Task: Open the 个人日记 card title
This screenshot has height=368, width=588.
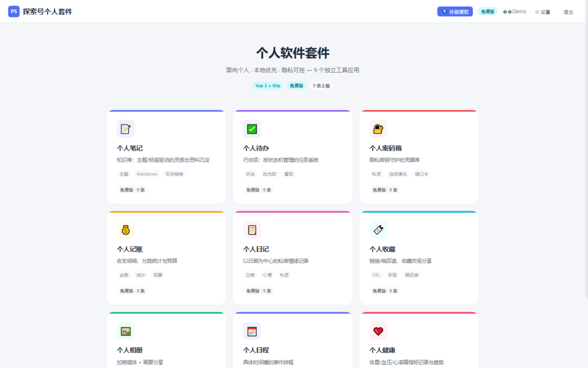Action: [256, 249]
